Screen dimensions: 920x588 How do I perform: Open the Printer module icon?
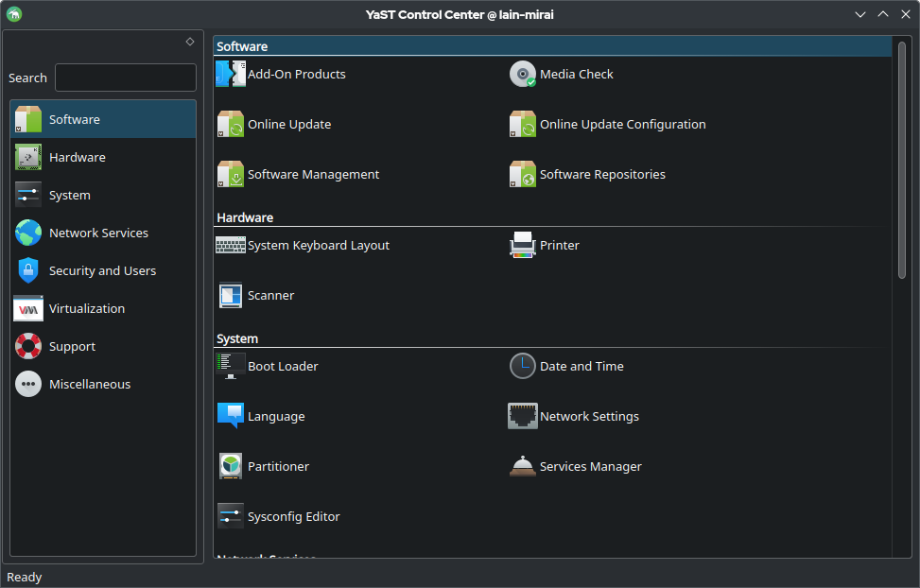point(523,245)
